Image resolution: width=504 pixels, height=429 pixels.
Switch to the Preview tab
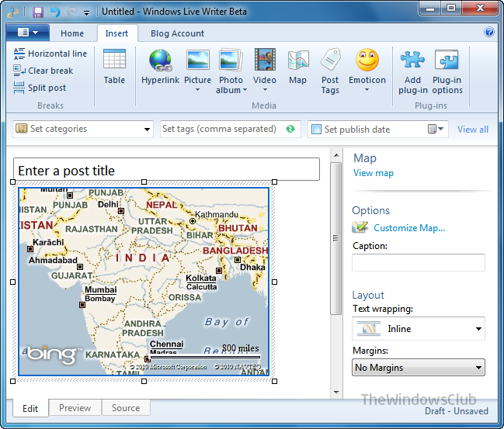pos(75,408)
